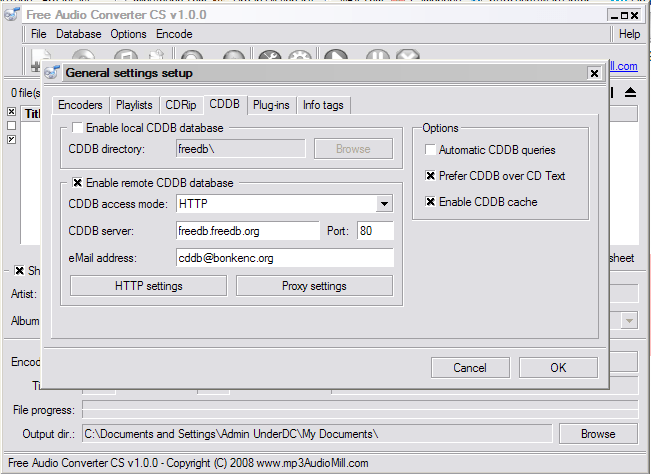
Task: Click the General settings setup title text
Action: [129, 73]
